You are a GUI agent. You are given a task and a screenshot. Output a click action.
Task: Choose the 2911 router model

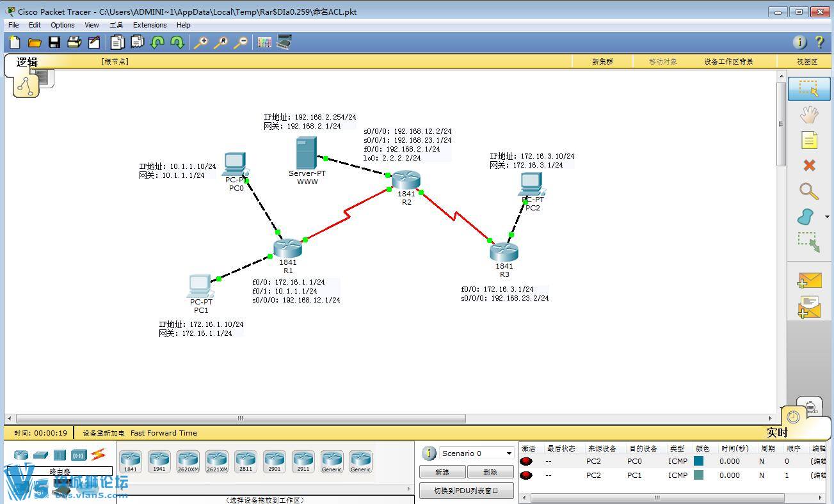coord(303,461)
